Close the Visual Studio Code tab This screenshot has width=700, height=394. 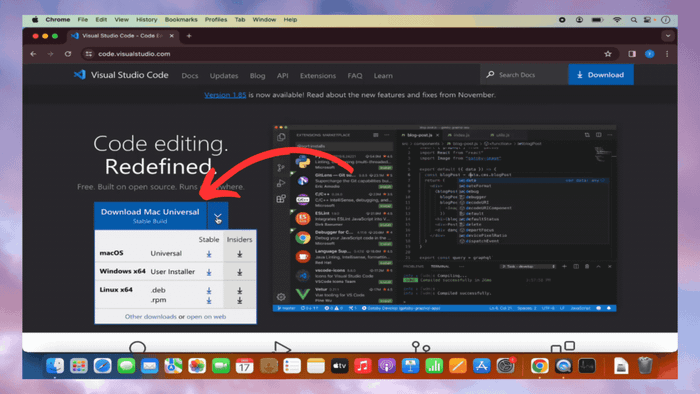172,36
